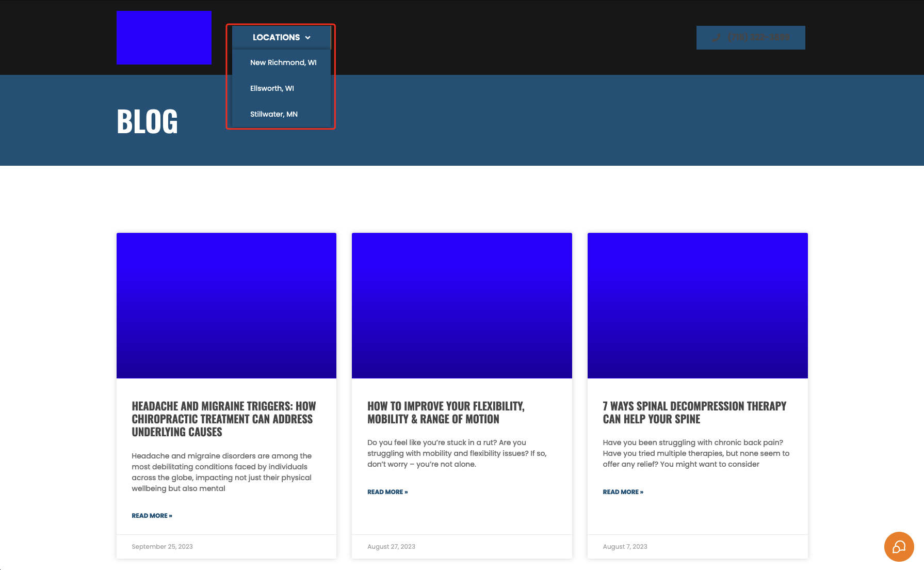
Task: Open the spinal decompression article image
Action: pos(698,305)
